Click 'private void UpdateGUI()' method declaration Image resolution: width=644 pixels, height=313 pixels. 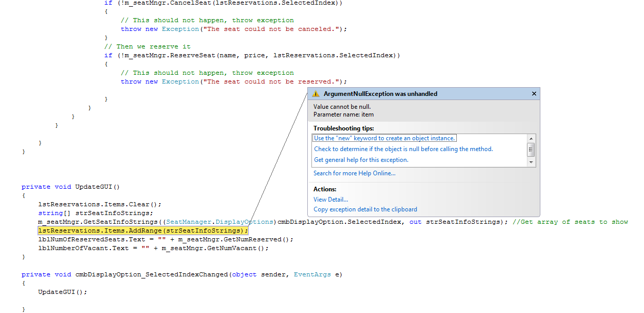pos(71,187)
